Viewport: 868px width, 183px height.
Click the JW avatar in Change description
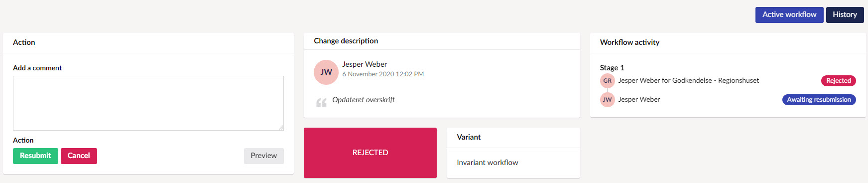click(x=326, y=72)
